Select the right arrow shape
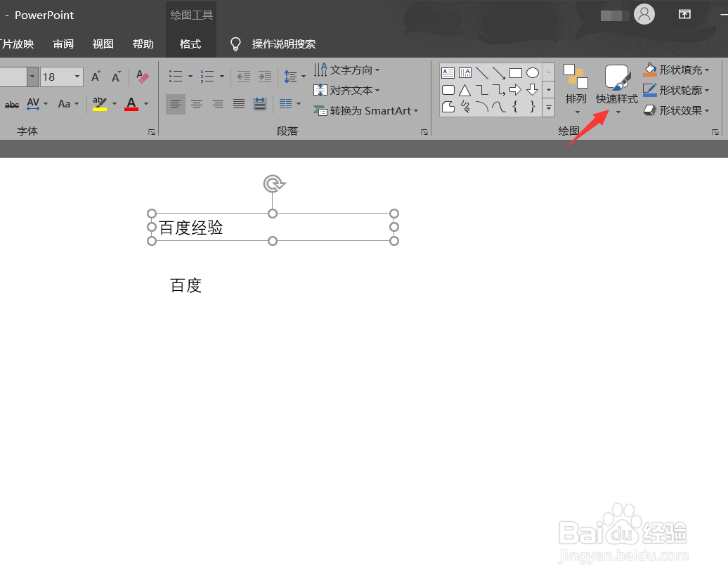Viewport: 728px width, 581px height. tap(515, 90)
